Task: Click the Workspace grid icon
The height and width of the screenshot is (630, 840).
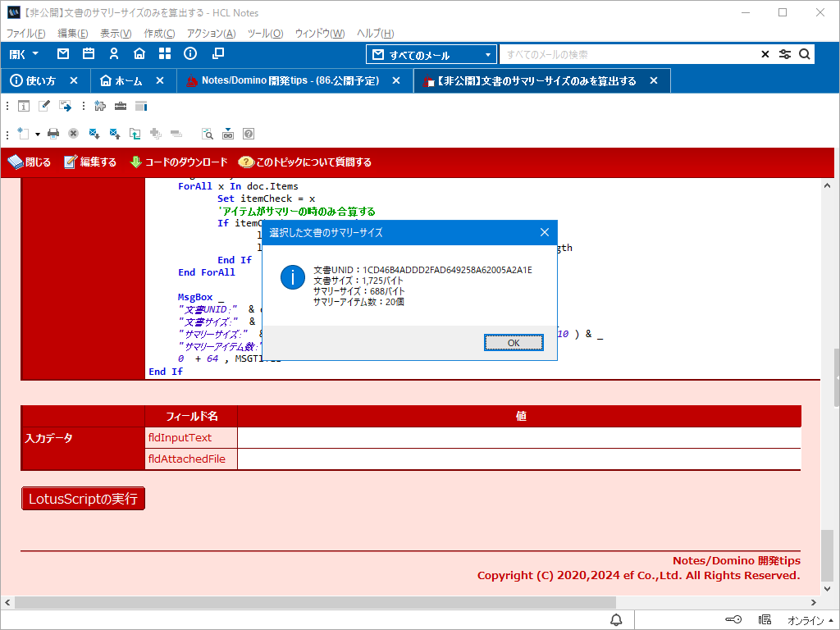Action: coord(165,54)
